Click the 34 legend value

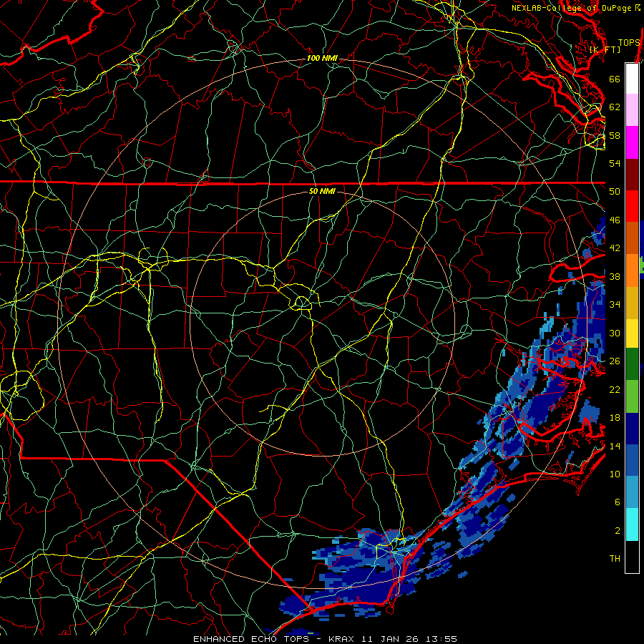615,305
